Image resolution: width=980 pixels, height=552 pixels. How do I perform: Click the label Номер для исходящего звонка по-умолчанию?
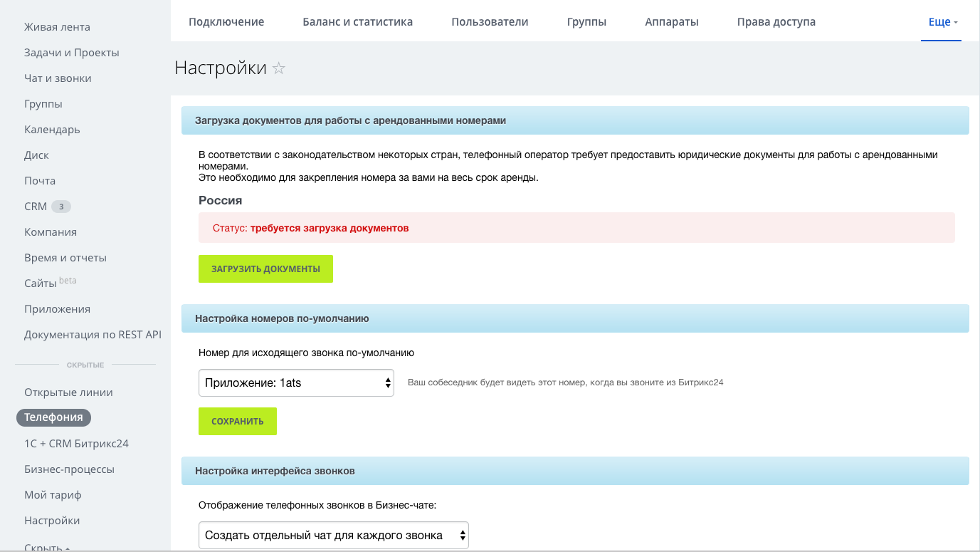(306, 353)
